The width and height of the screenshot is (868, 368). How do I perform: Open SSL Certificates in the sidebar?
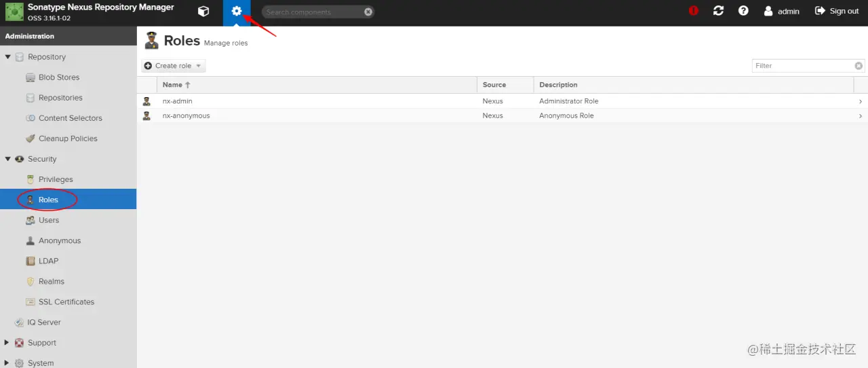pos(66,301)
